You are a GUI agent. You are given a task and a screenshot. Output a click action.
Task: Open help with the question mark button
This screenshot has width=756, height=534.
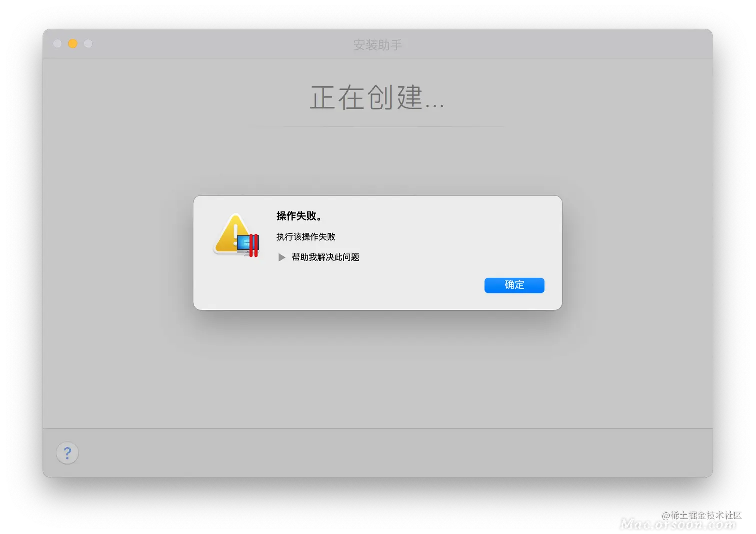[x=67, y=453]
